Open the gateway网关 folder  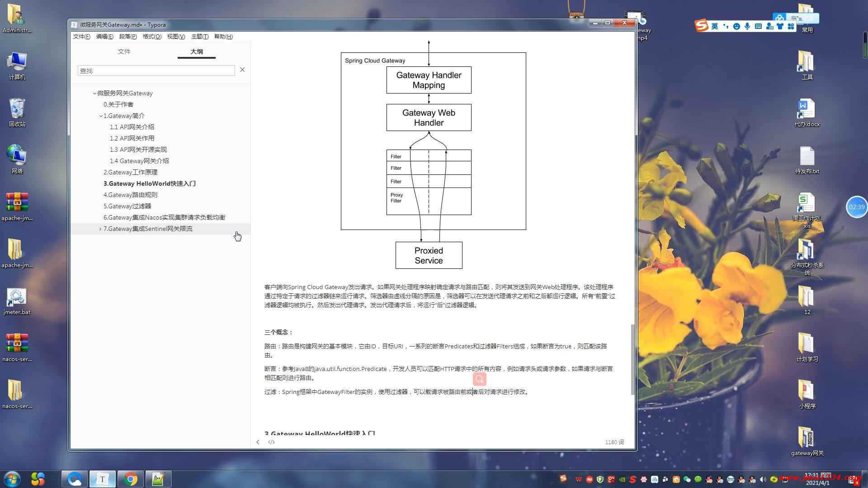[x=807, y=441]
